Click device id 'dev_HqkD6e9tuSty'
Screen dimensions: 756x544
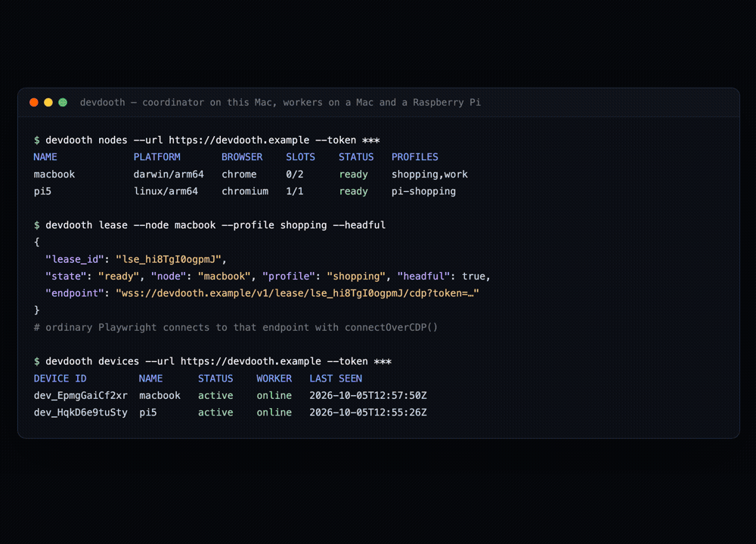pyautogui.click(x=81, y=413)
